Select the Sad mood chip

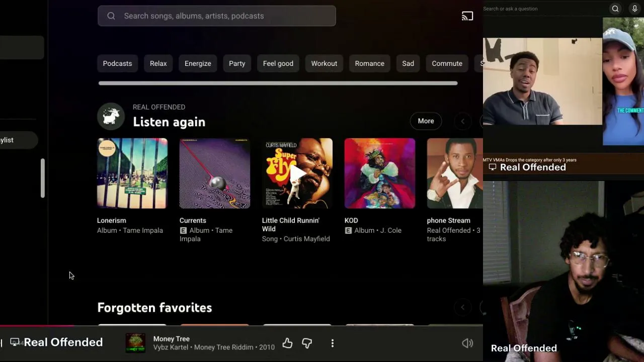[408, 63]
